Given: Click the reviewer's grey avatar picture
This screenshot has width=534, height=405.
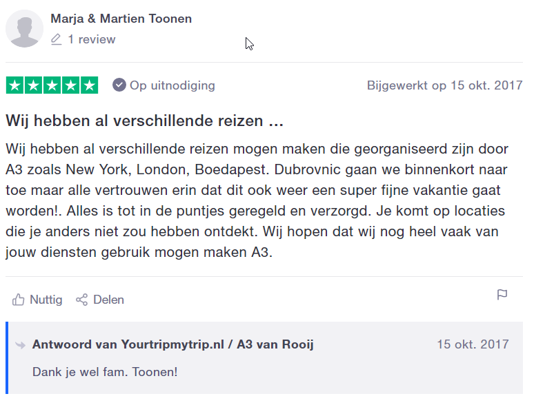Looking at the screenshot, I should 24,29.
